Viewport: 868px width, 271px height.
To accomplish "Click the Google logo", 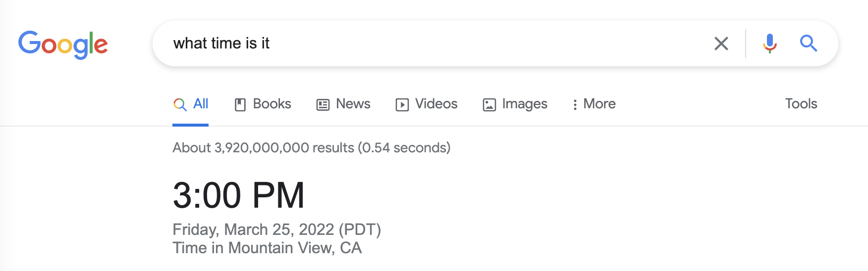I will click(x=63, y=44).
